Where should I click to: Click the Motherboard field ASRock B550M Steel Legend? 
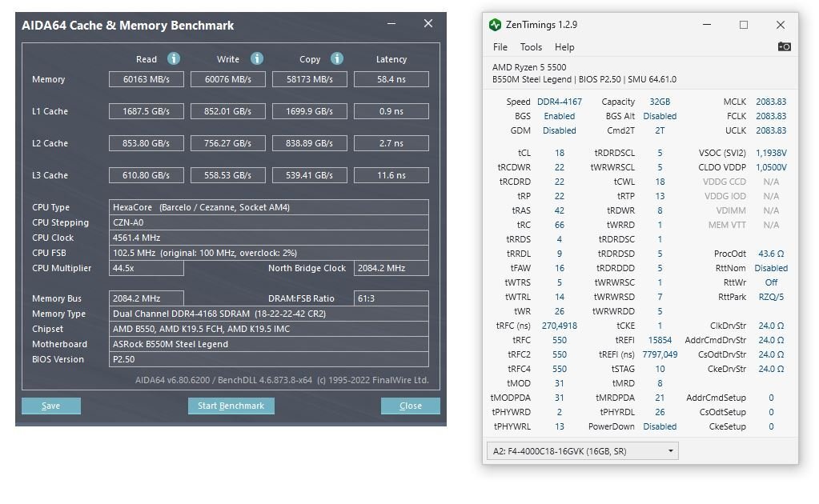[269, 344]
